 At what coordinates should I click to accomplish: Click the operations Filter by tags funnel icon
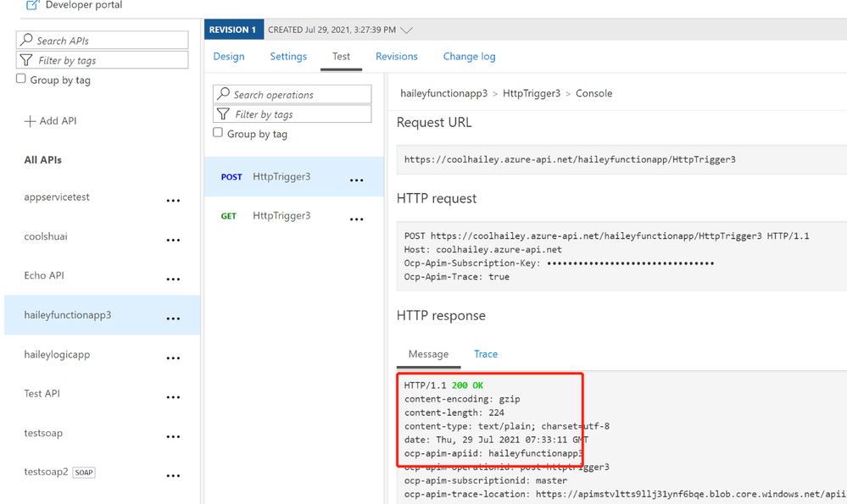coord(223,114)
